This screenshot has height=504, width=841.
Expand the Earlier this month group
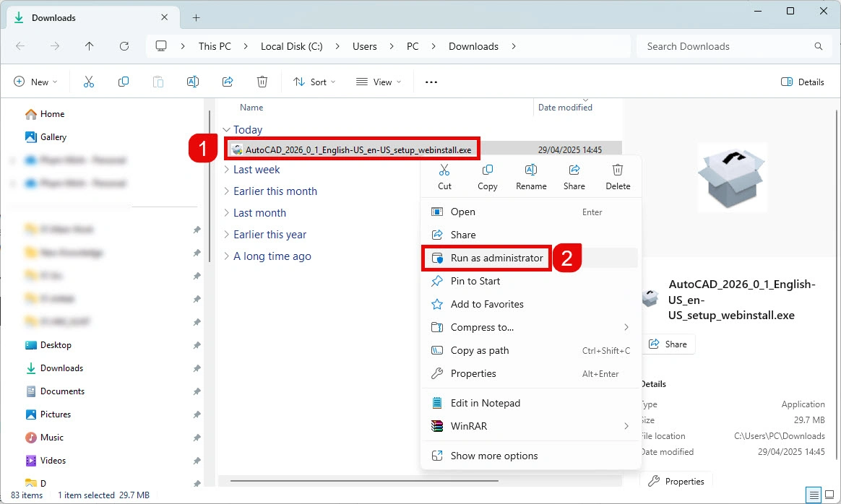tap(226, 191)
